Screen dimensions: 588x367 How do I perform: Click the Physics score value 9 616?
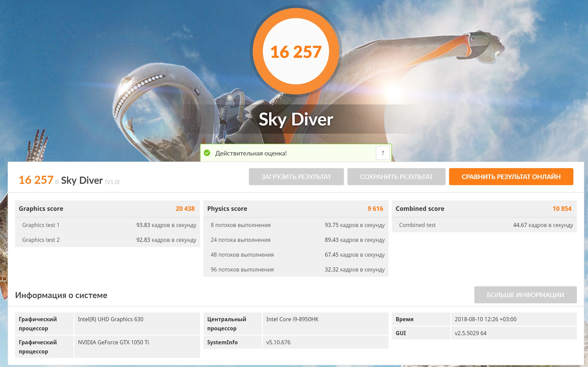[x=375, y=209]
